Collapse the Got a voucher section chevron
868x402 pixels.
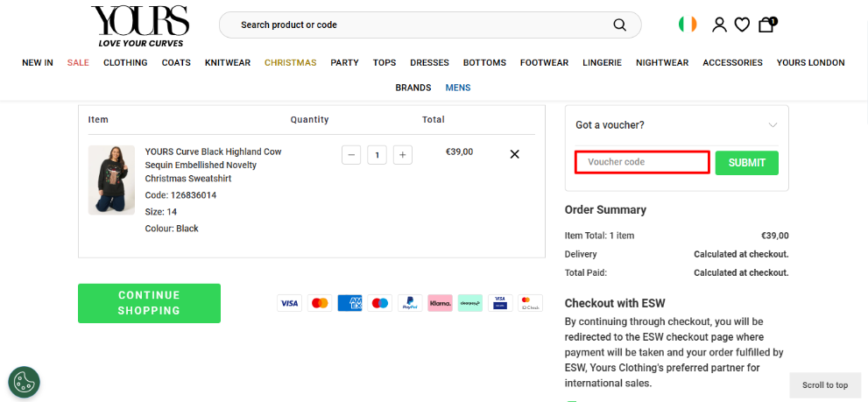tap(773, 125)
